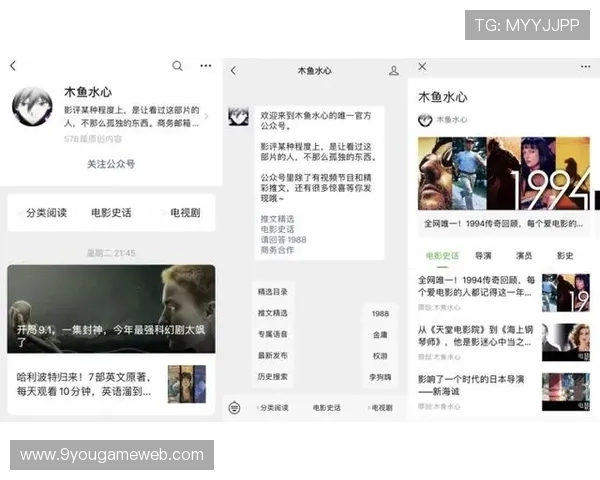This screenshot has width=600, height=480.
Task: Open 分类阅读 menu on the profile page
Action: pyautogui.click(x=46, y=213)
